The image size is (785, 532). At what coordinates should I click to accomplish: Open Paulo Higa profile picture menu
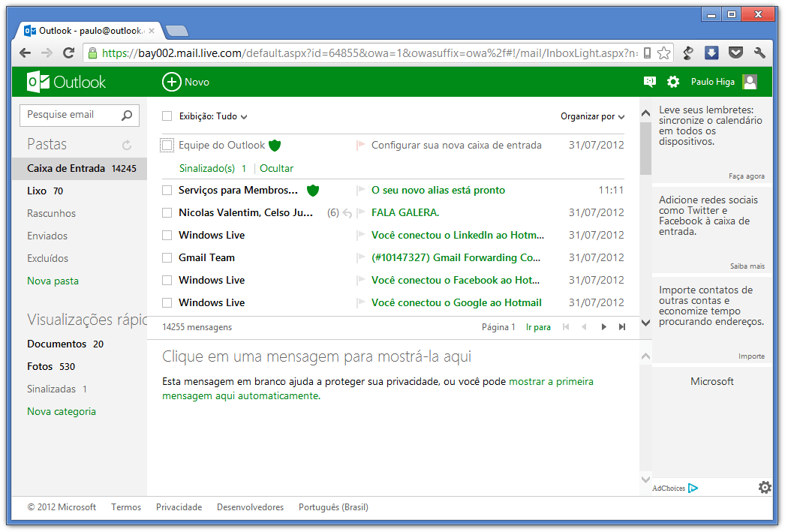point(750,82)
